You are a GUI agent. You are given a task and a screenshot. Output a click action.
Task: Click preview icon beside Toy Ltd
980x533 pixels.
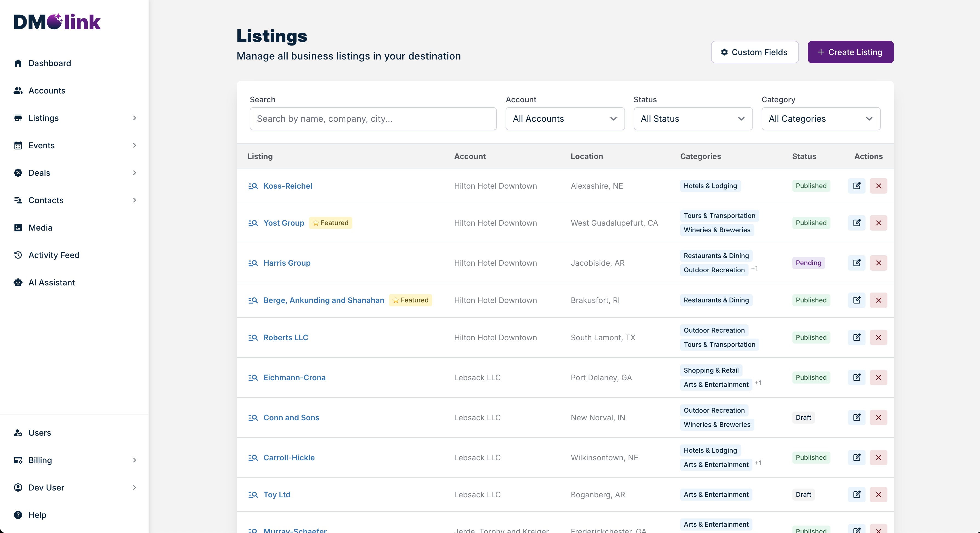coord(253,495)
